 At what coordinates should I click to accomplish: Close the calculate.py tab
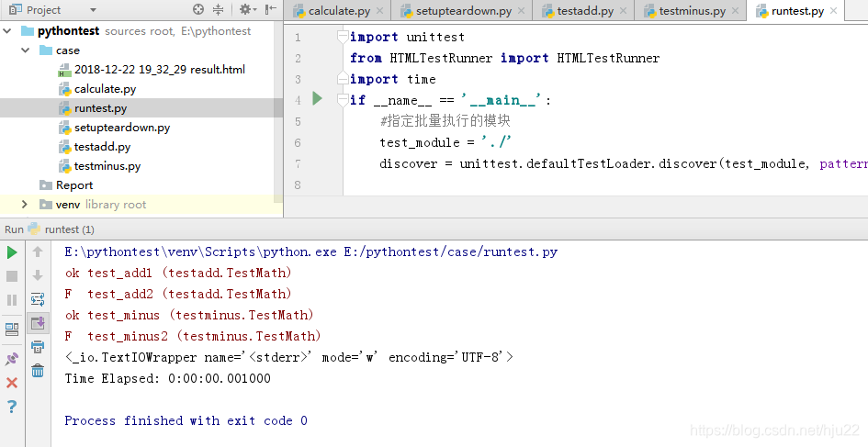coord(379,10)
